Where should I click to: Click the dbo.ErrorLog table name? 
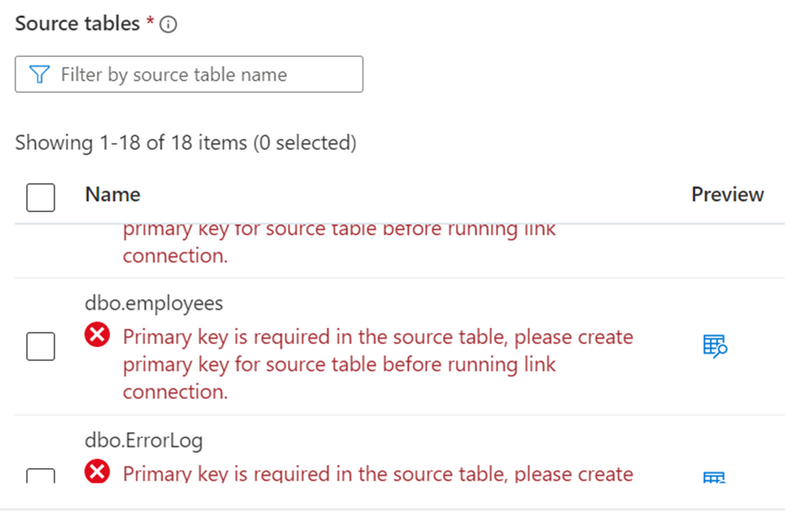pos(144,440)
